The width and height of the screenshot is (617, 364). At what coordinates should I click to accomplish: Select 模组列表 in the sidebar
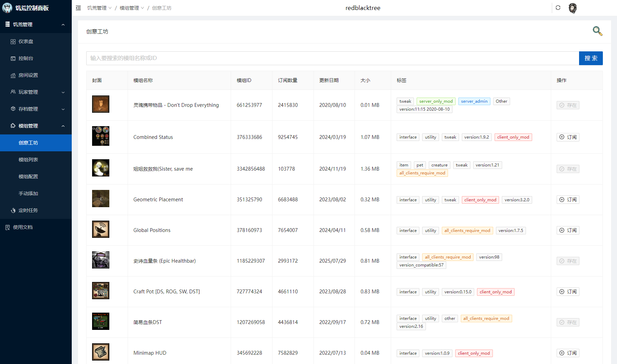tap(28, 160)
